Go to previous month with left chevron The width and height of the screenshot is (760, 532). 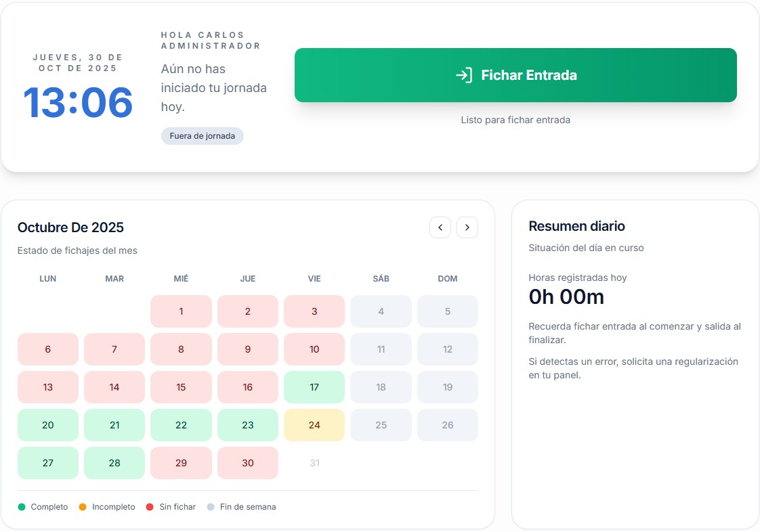[x=440, y=227]
